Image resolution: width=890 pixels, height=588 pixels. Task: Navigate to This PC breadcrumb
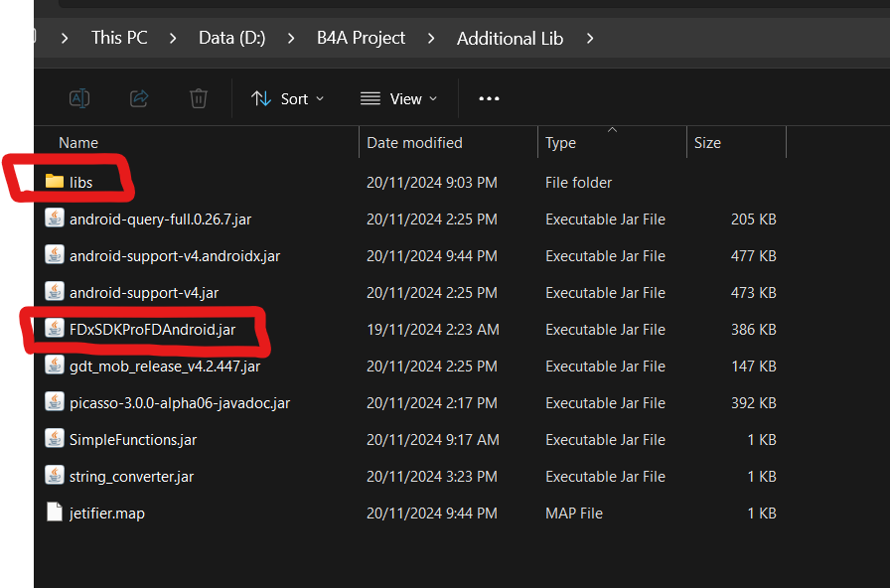coord(119,38)
